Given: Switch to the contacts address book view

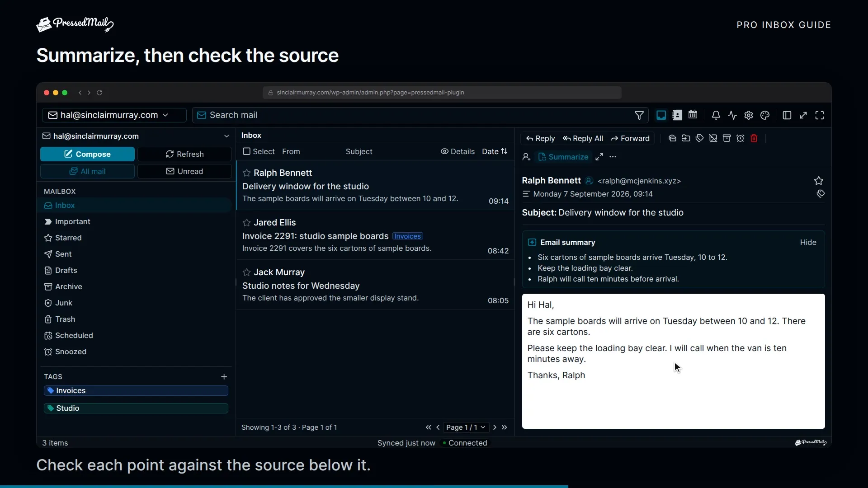Looking at the screenshot, I should coord(677,115).
